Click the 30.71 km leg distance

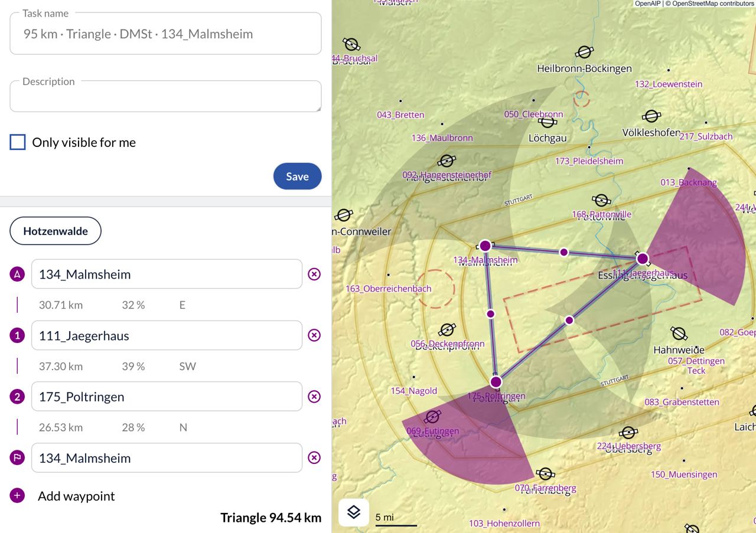[61, 305]
